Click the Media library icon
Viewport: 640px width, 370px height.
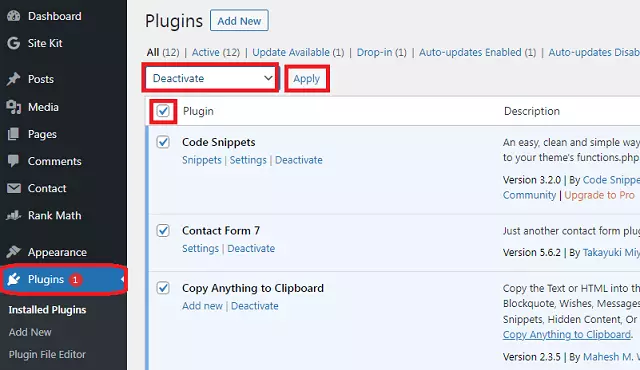coord(13,107)
